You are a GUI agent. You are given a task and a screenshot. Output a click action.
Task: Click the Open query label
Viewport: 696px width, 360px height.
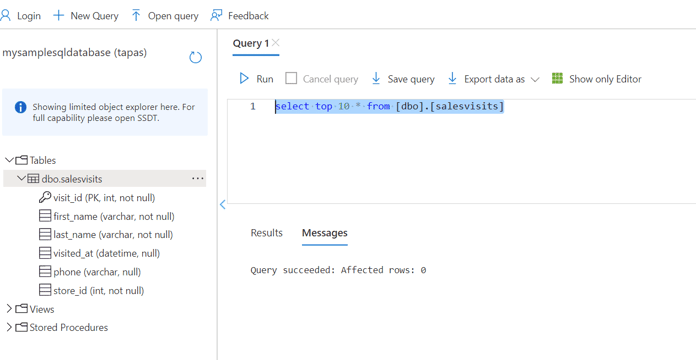pyautogui.click(x=173, y=16)
